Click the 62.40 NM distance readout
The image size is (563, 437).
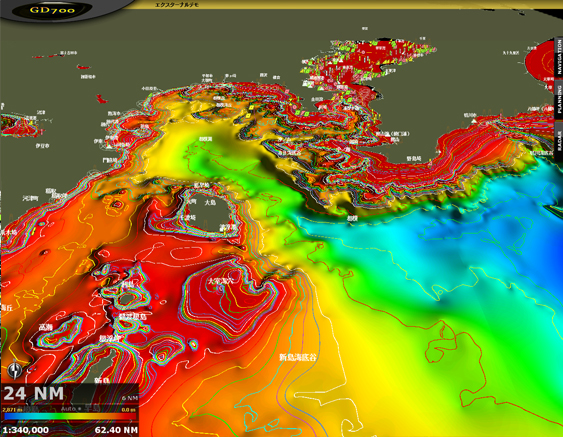(x=116, y=429)
